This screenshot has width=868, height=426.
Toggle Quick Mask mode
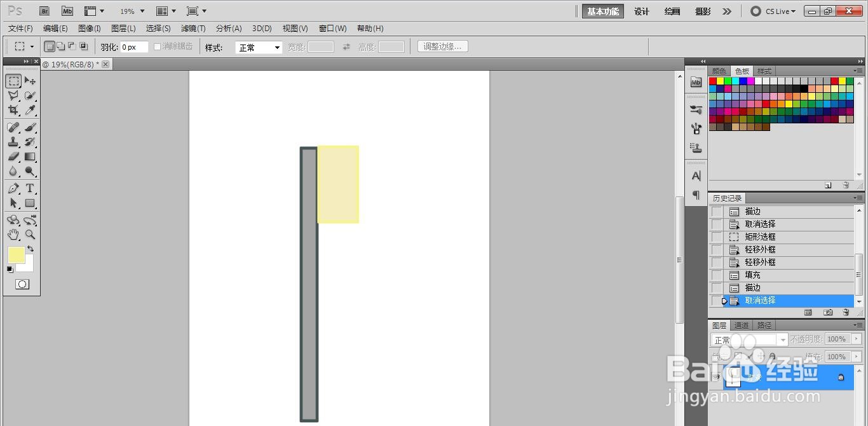click(22, 284)
